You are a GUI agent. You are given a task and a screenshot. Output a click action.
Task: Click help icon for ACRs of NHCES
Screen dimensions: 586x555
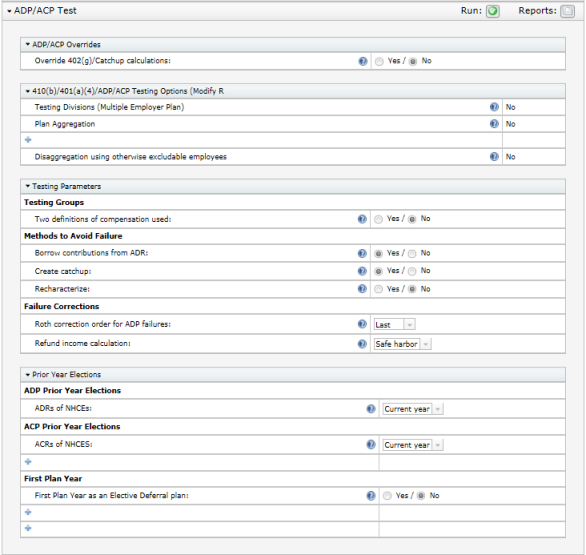[x=371, y=445]
